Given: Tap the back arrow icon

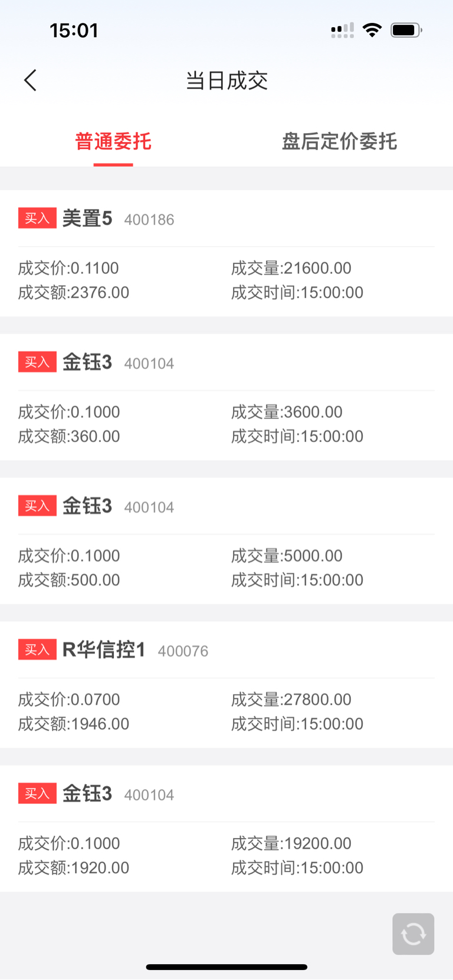Looking at the screenshot, I should point(30,80).
